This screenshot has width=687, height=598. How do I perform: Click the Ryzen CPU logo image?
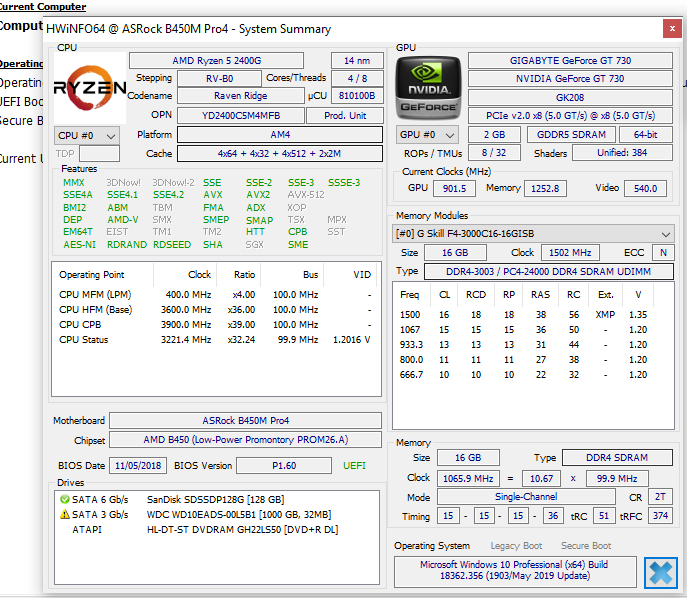point(90,88)
